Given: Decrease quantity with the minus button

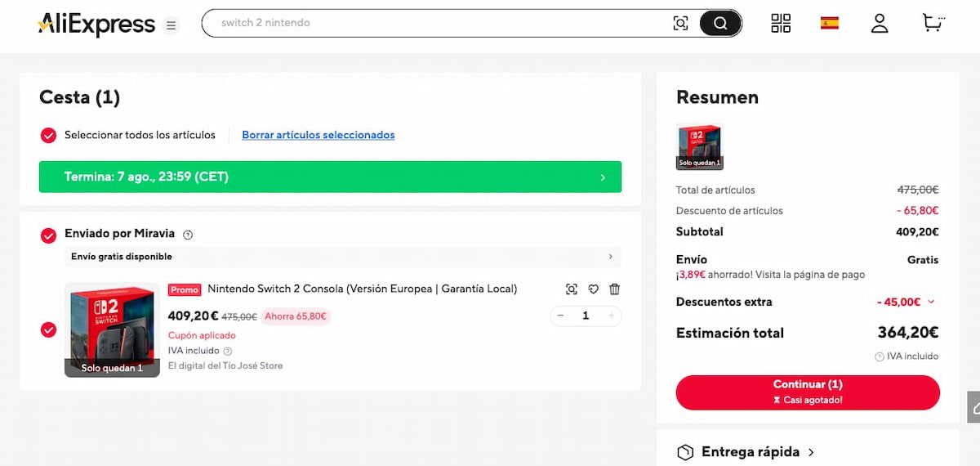Looking at the screenshot, I should [x=560, y=316].
